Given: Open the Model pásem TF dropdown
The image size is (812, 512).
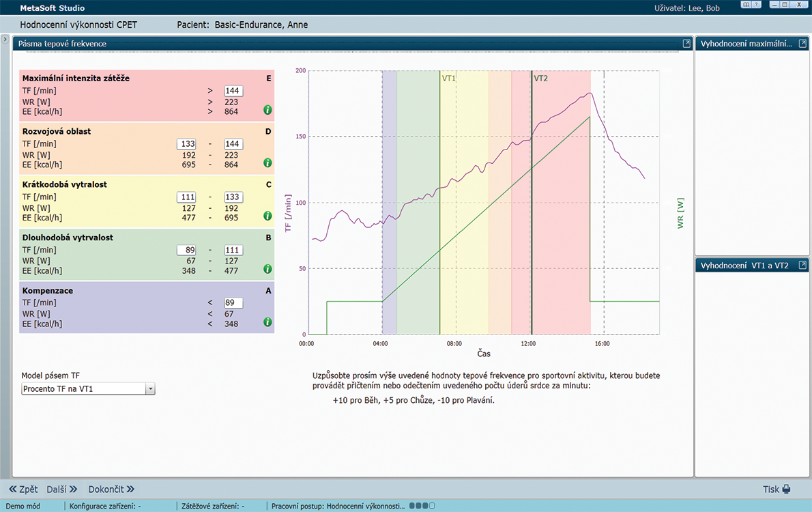Looking at the screenshot, I should 150,389.
